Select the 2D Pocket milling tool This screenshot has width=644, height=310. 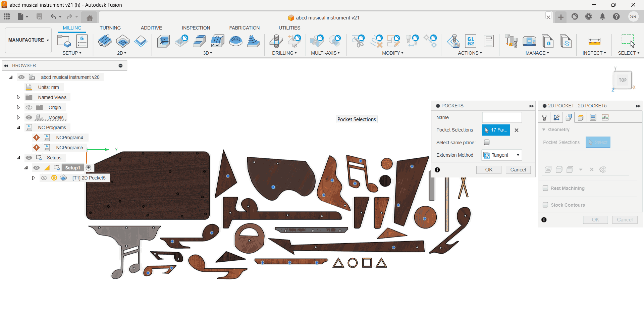[x=123, y=41]
